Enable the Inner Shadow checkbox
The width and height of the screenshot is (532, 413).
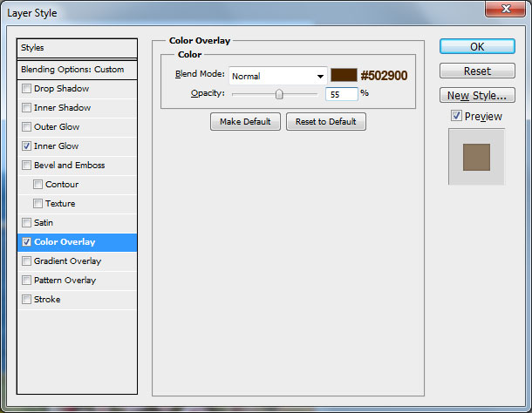click(x=26, y=108)
